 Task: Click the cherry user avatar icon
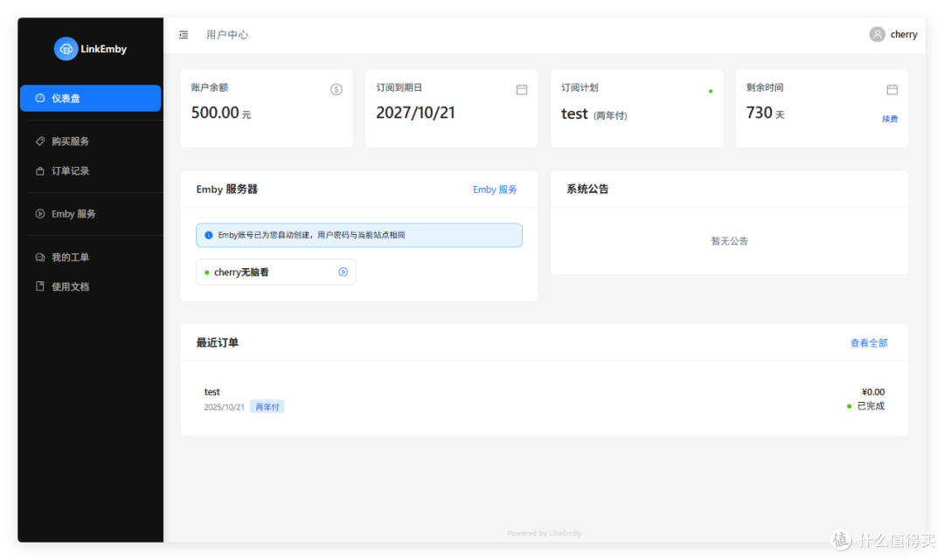coord(878,34)
